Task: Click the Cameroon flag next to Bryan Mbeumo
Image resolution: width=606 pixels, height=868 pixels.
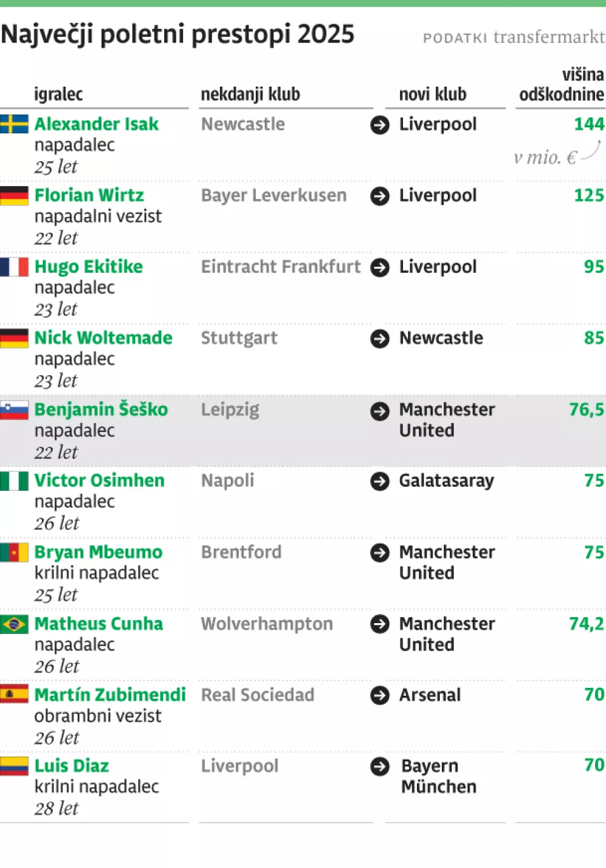Action: coord(14,552)
